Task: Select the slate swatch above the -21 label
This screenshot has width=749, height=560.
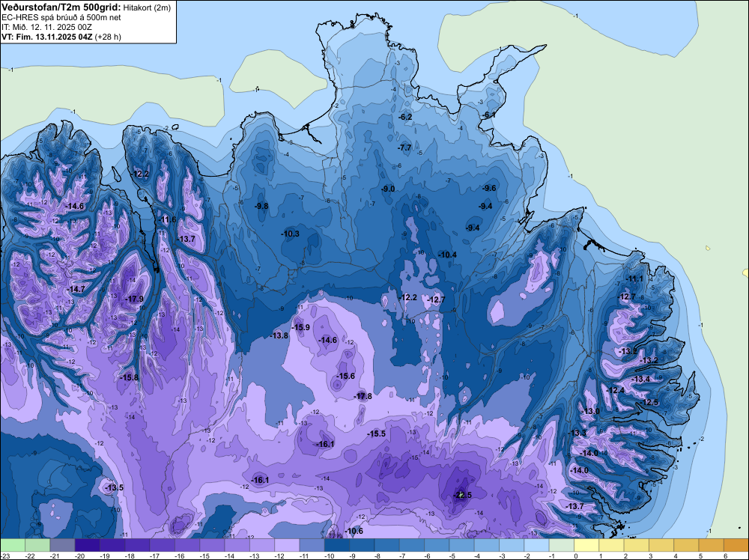Action: pyautogui.click(x=62, y=545)
